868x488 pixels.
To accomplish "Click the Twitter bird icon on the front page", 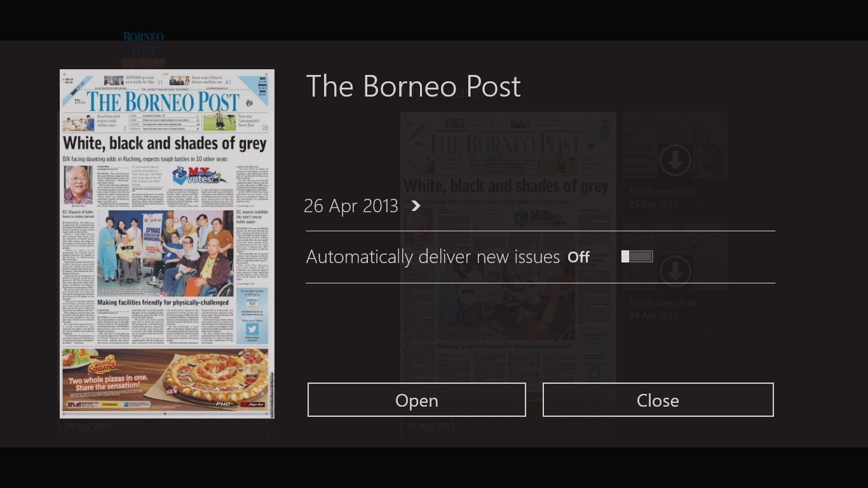I will tap(252, 329).
